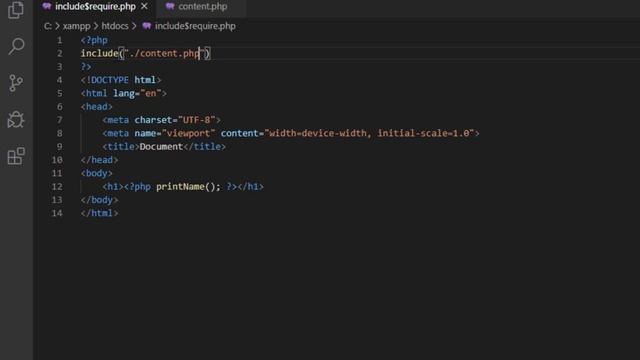Click the line number 14 gutter
This screenshot has width=640, height=360.
point(57,213)
